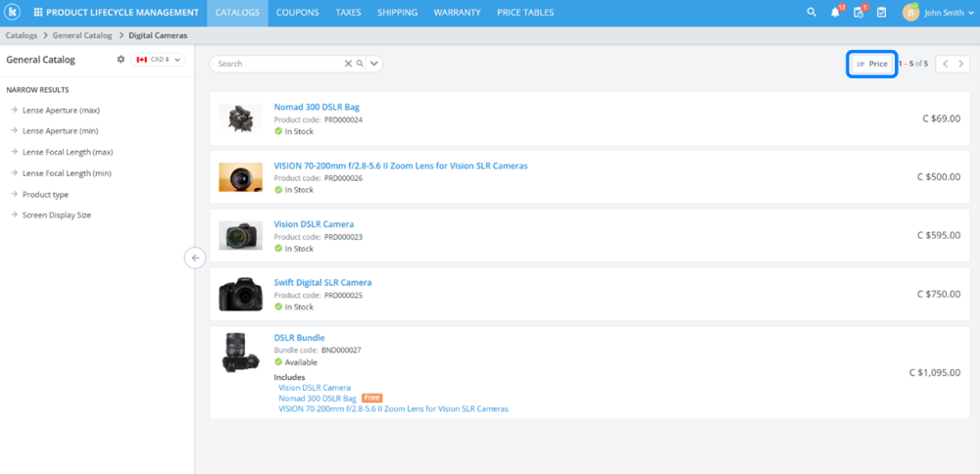Click product code PRD000024
Screen dimensions: 980x474
pyautogui.click(x=343, y=119)
